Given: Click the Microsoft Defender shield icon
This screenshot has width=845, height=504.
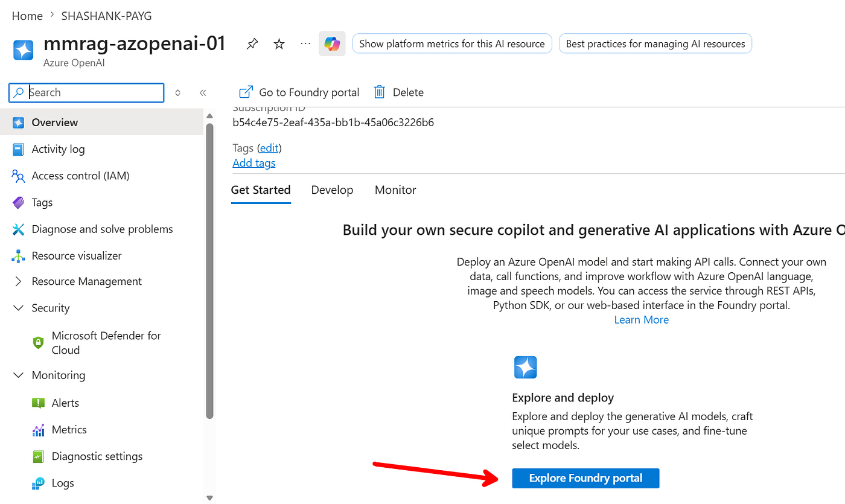Looking at the screenshot, I should 38,343.
